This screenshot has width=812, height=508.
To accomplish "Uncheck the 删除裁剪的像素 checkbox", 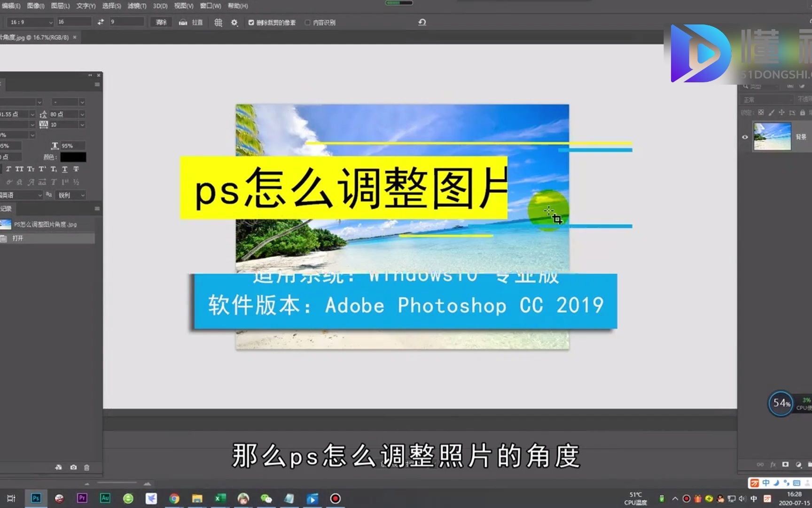I will pyautogui.click(x=251, y=22).
